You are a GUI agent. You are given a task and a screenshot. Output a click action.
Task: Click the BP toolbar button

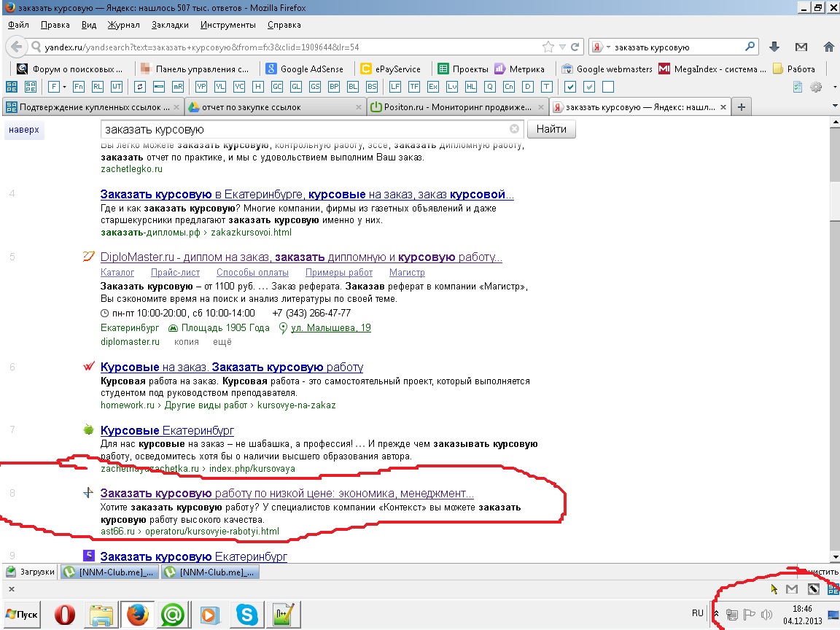pyautogui.click(x=334, y=87)
